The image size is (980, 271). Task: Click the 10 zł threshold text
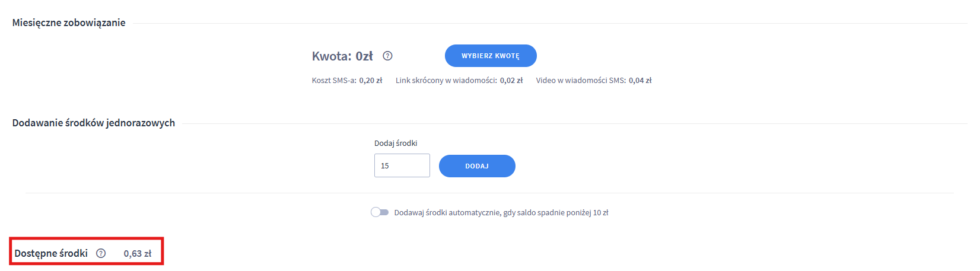pos(601,213)
